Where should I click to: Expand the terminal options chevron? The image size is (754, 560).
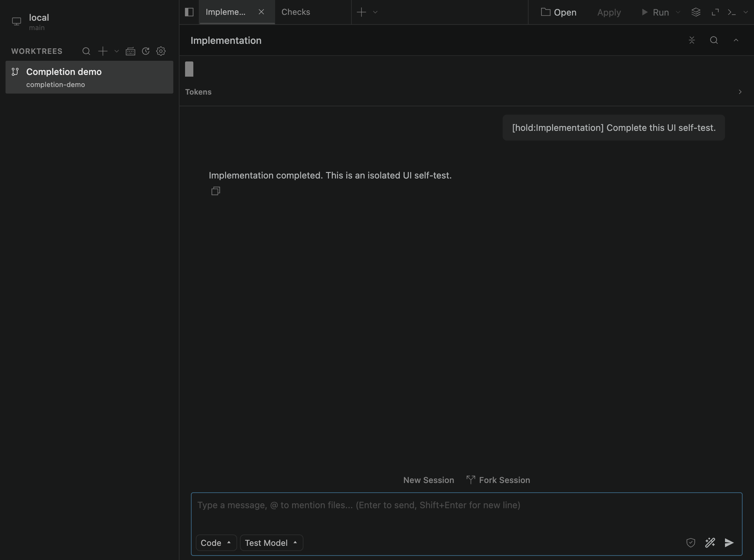[745, 12]
